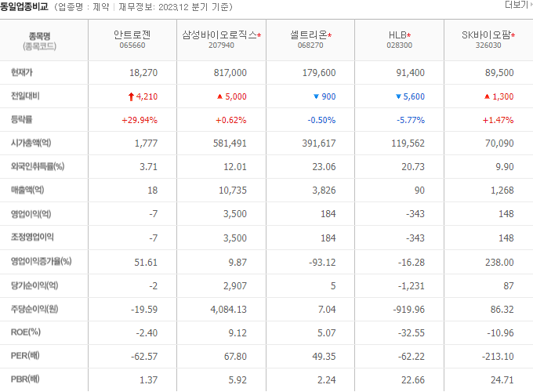Click the 등락률 row label
This screenshot has width=533, height=392.
pyautogui.click(x=22, y=119)
